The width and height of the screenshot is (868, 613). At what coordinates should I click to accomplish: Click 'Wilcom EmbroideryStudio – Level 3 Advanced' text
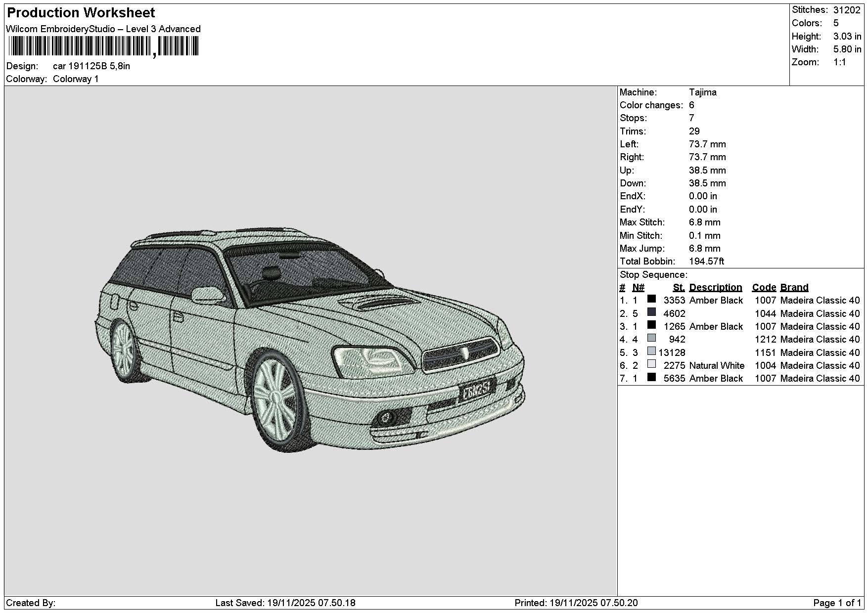pyautogui.click(x=103, y=29)
